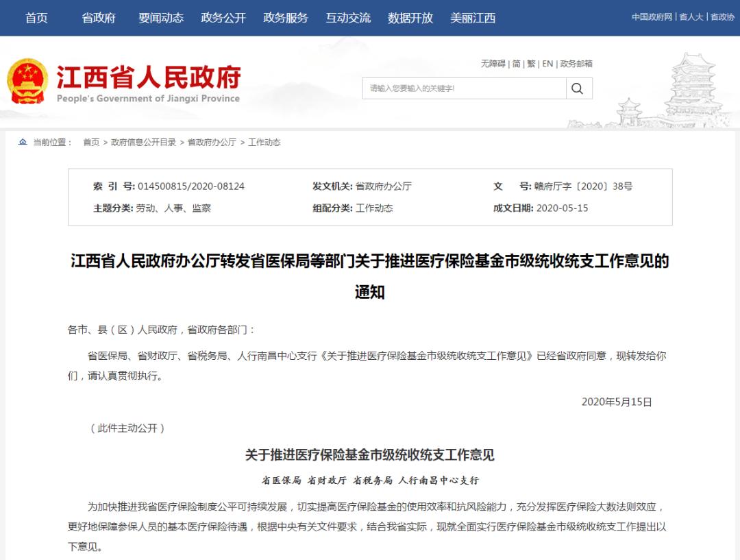Click subheading 关于推进医疗保险基金市级统收统支工作意见

[369, 454]
